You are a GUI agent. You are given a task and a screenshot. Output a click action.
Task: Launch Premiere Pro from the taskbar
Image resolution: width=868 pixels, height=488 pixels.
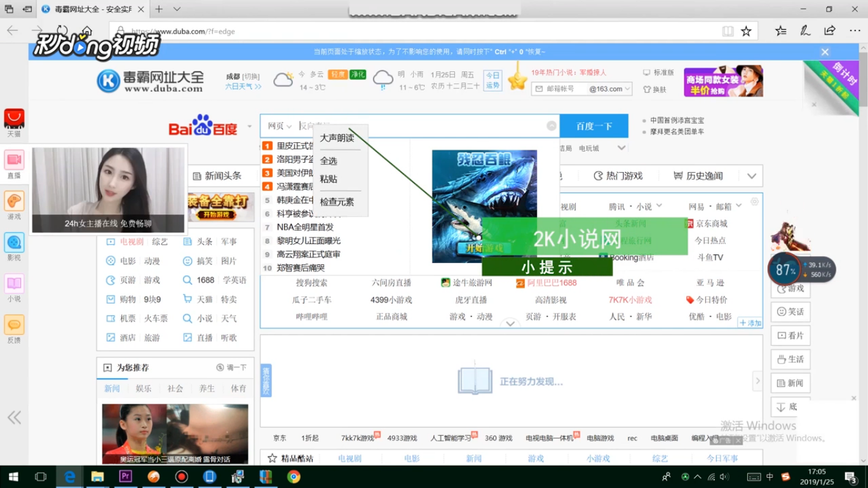[x=125, y=477]
